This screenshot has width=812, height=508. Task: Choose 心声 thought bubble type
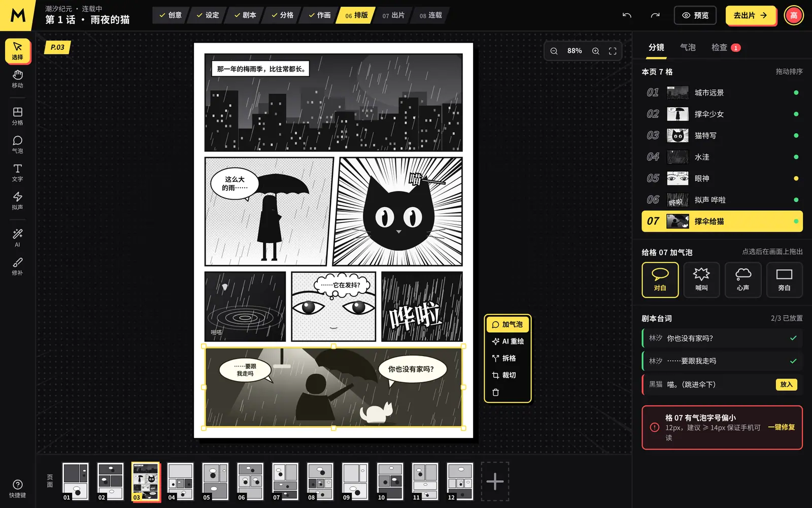click(743, 280)
